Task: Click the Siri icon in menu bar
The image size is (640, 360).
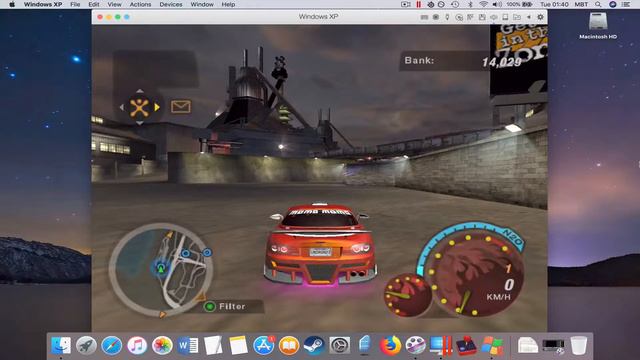Action: [613, 4]
